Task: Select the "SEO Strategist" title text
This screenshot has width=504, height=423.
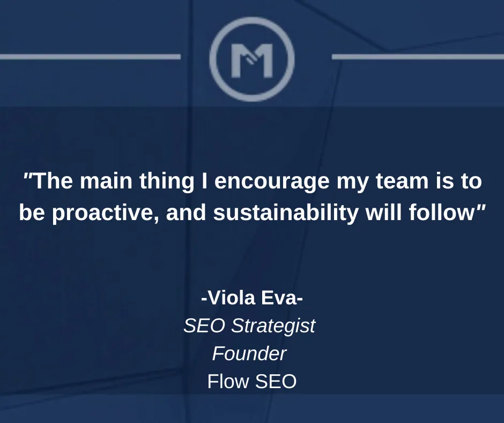Action: pos(249,326)
